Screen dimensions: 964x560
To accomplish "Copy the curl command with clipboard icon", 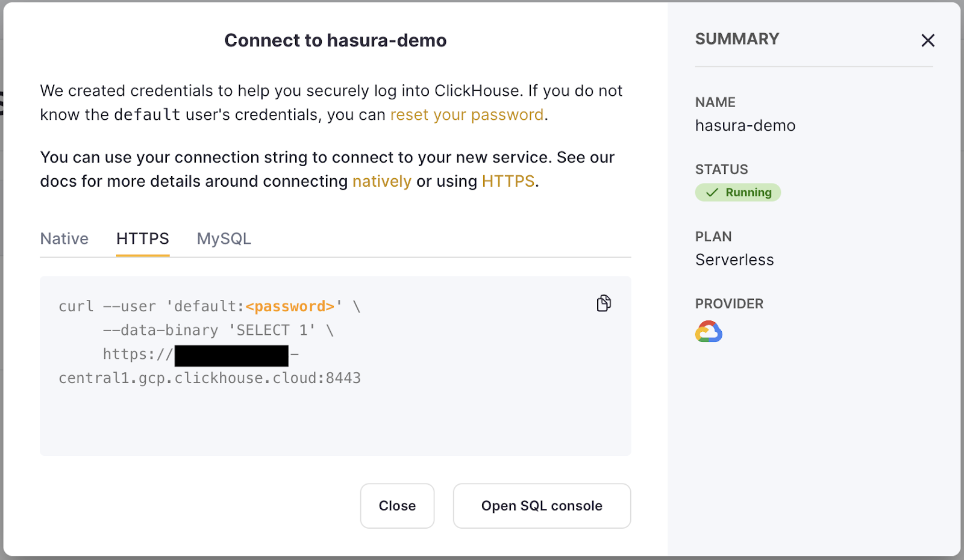I will point(604,303).
